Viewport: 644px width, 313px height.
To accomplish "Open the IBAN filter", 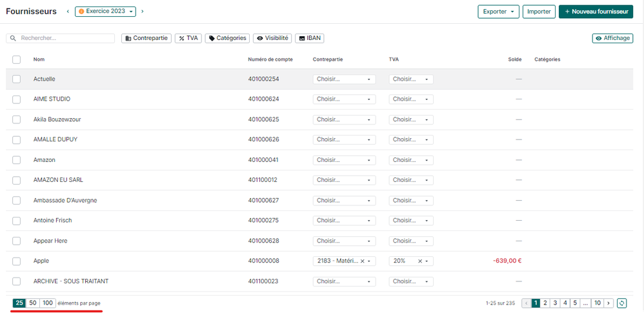I will coord(310,39).
